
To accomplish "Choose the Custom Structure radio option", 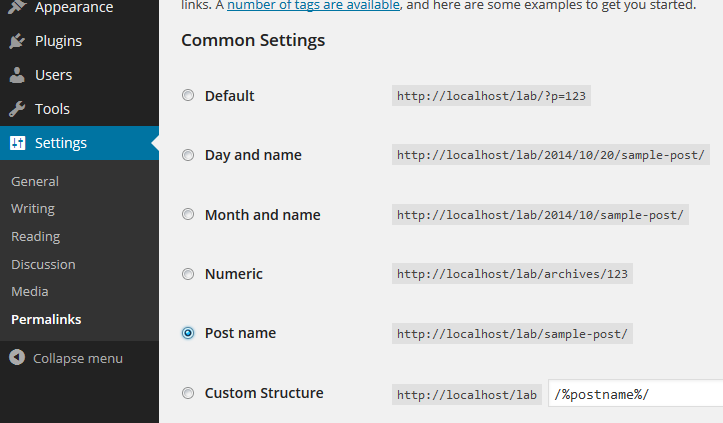I will [188, 393].
